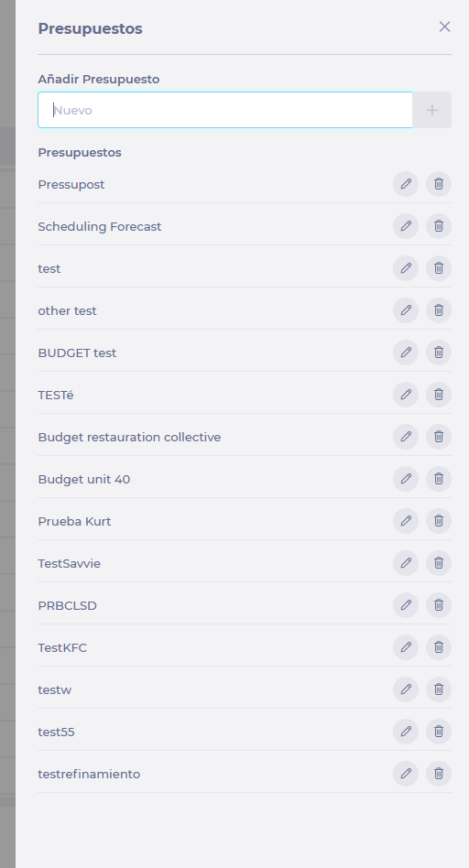
Task: Edit the testw budget name
Action: pyautogui.click(x=406, y=689)
